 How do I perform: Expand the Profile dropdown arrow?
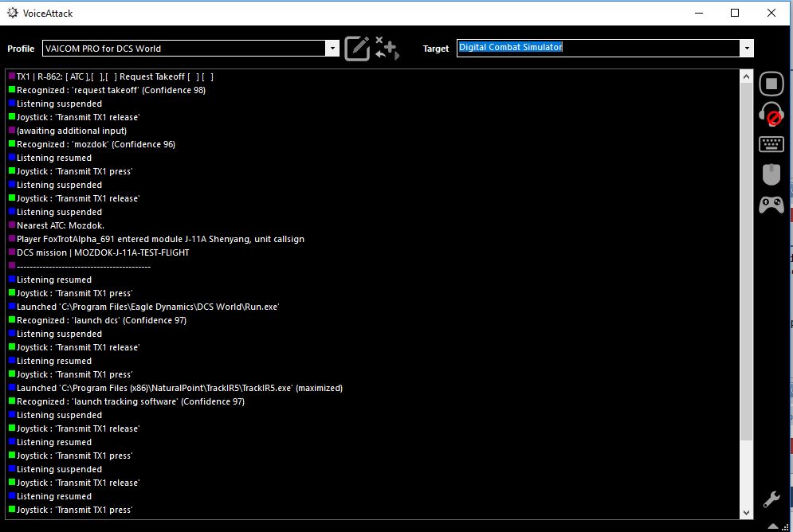pyautogui.click(x=332, y=49)
